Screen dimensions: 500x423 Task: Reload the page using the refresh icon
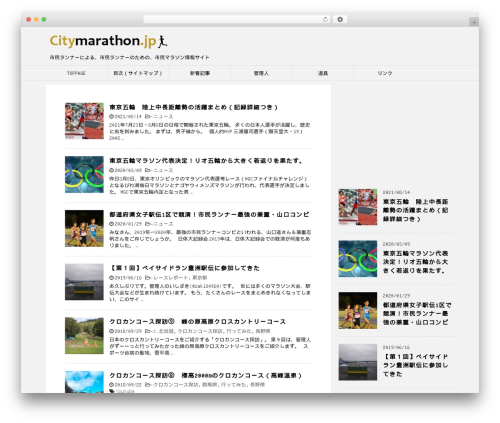[325, 20]
